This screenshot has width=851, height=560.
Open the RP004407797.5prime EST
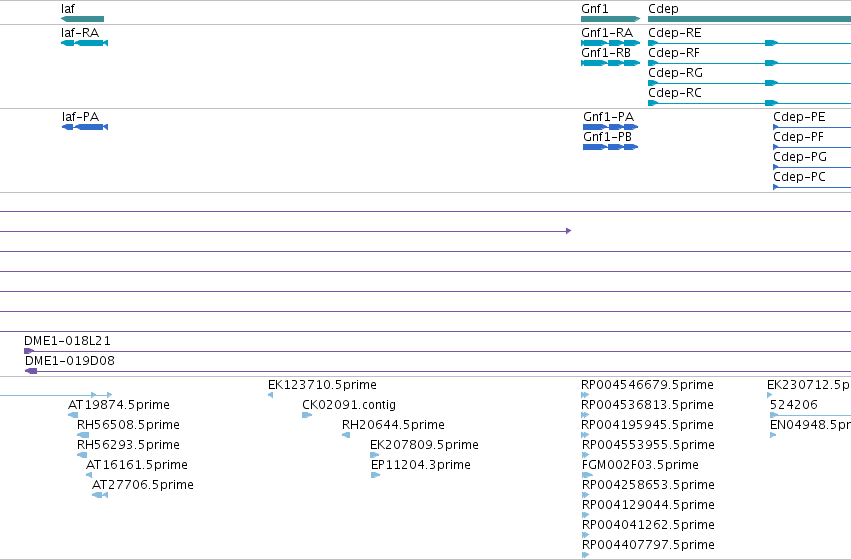click(x=586, y=555)
